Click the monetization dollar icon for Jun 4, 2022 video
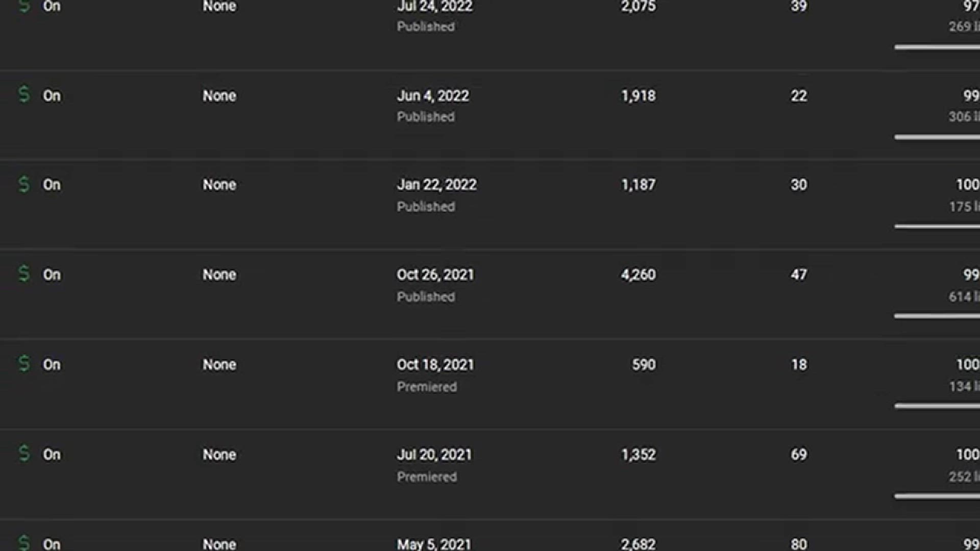 [24, 95]
